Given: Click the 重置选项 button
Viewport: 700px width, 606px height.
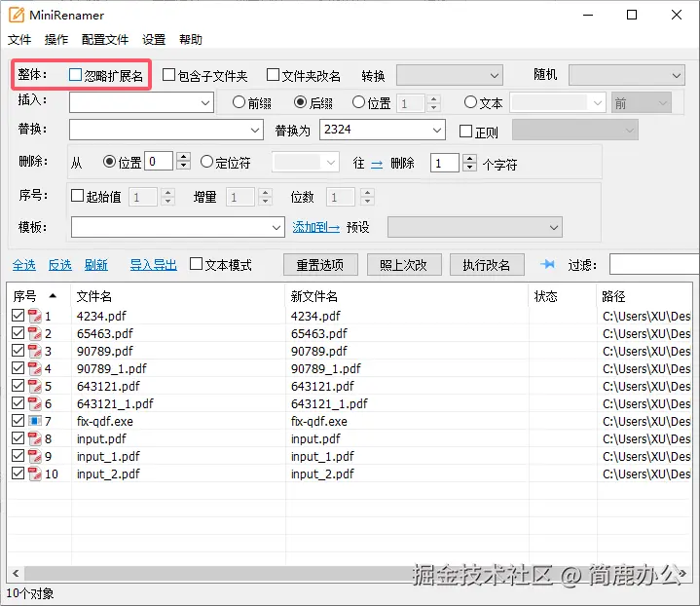Looking at the screenshot, I should (x=320, y=265).
